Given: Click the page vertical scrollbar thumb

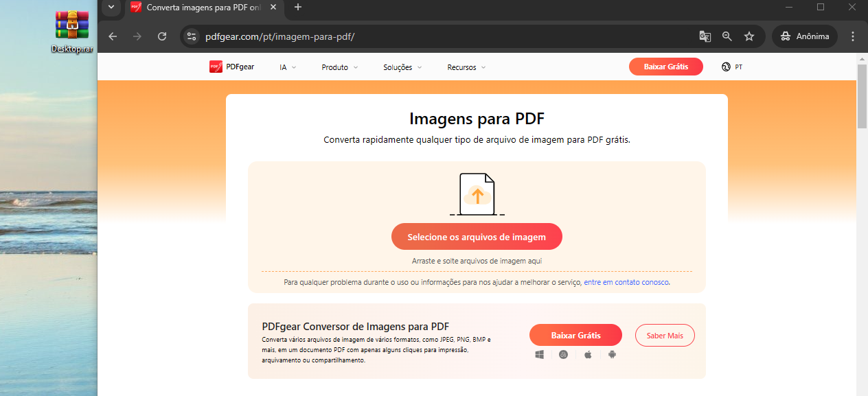Looking at the screenshot, I should (x=862, y=96).
